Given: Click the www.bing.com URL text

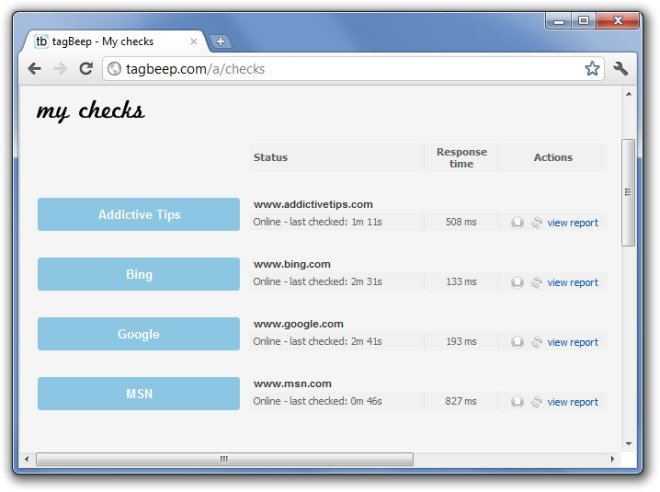Looking at the screenshot, I should [x=292, y=264].
